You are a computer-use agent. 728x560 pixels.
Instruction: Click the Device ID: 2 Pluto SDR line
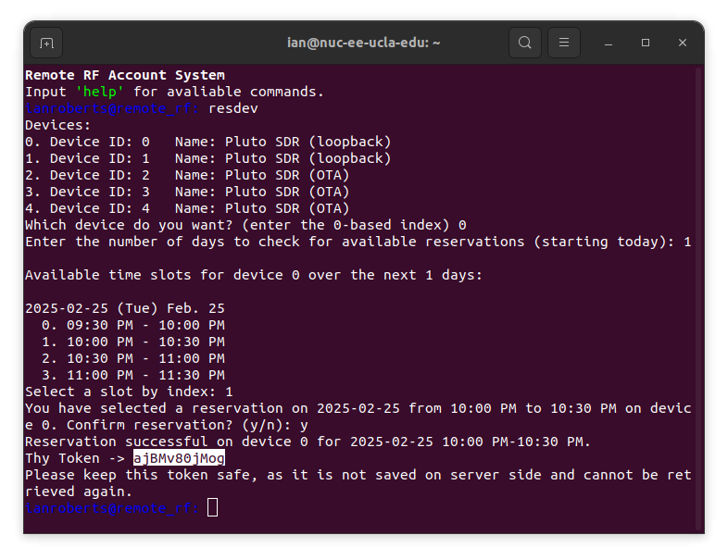coord(187,175)
